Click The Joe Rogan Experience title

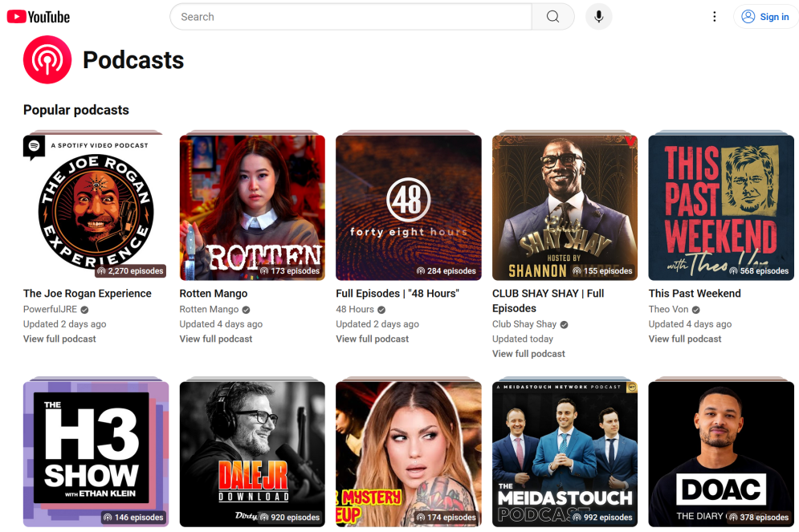tap(88, 294)
